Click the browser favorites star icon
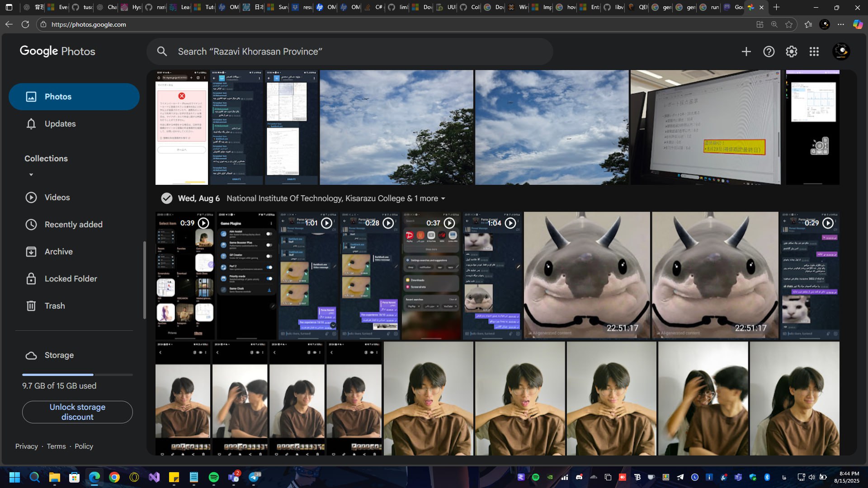 789,24
